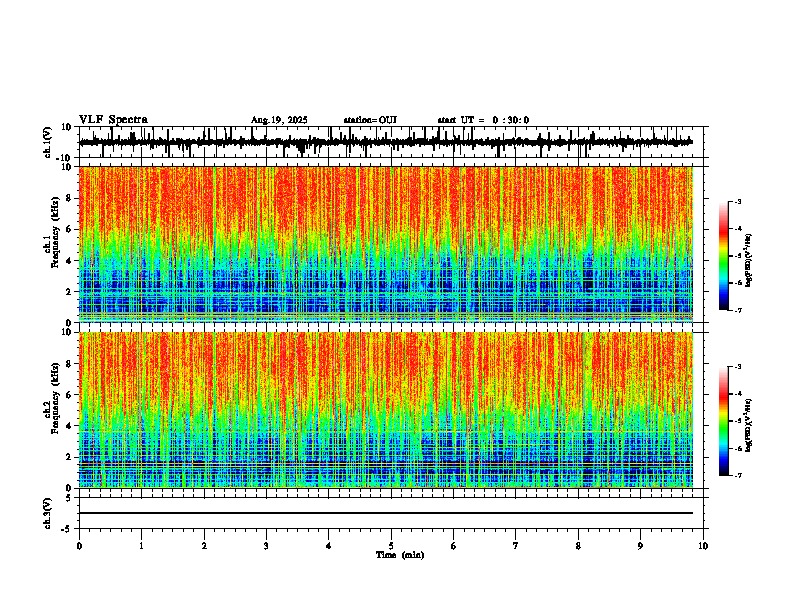
Task: Click the "VLF Spectra" plot title
Action: point(113,120)
